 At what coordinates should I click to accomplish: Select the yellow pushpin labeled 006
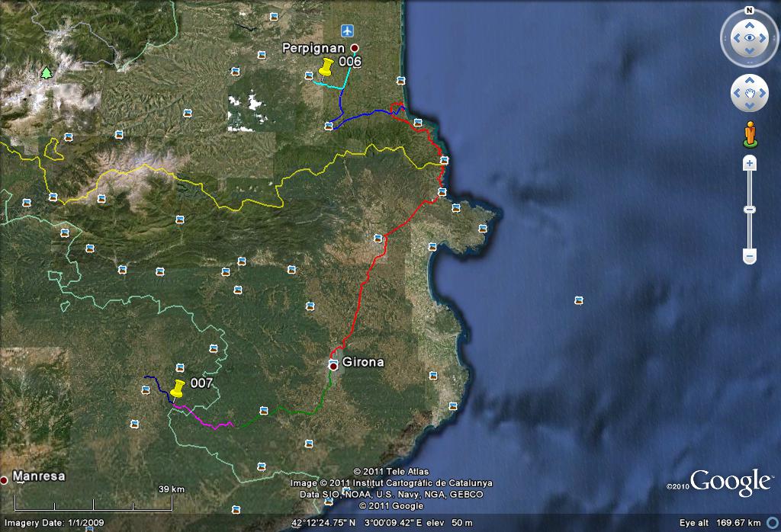click(326, 68)
